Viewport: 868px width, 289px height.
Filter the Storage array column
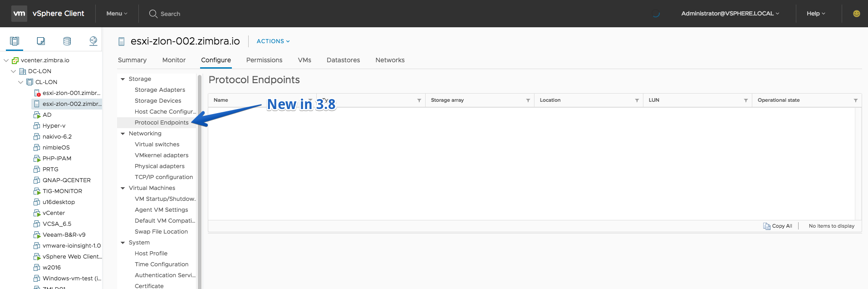tap(528, 100)
